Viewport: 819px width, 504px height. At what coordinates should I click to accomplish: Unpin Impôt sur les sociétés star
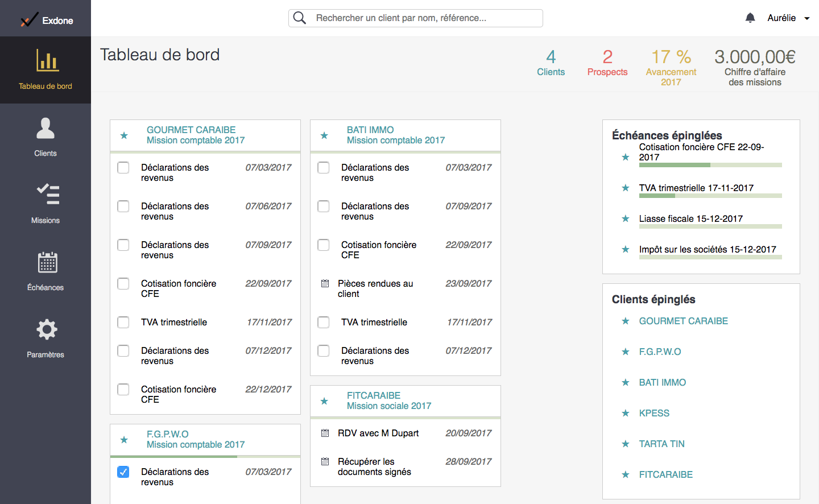point(626,249)
